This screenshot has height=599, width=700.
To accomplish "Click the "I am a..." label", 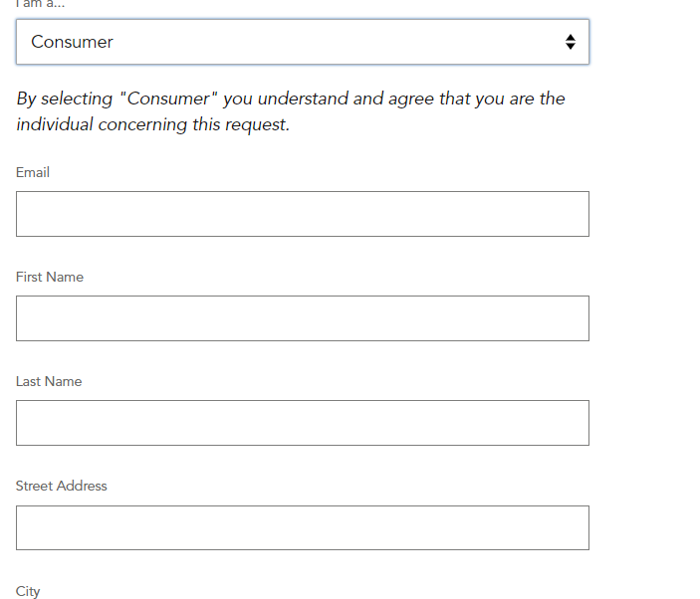I will coord(40,4).
